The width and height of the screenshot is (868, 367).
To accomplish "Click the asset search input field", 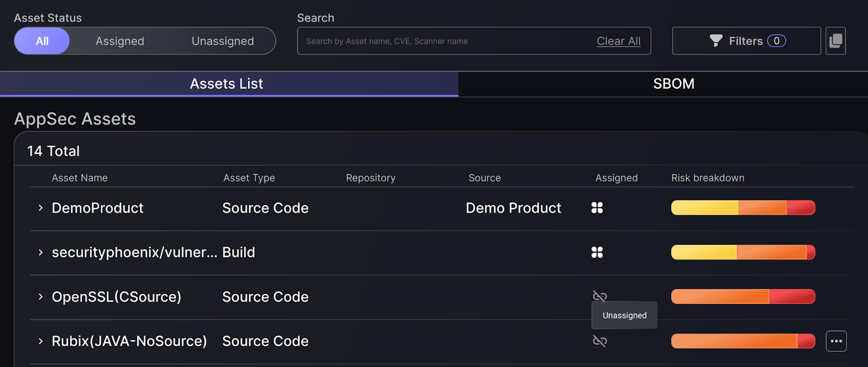I will (x=445, y=41).
